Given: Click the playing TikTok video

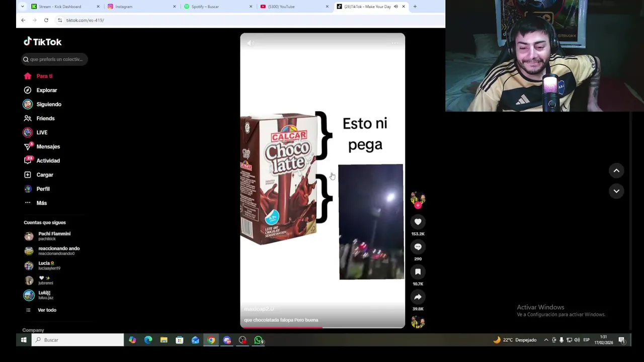Looking at the screenshot, I should (323, 181).
